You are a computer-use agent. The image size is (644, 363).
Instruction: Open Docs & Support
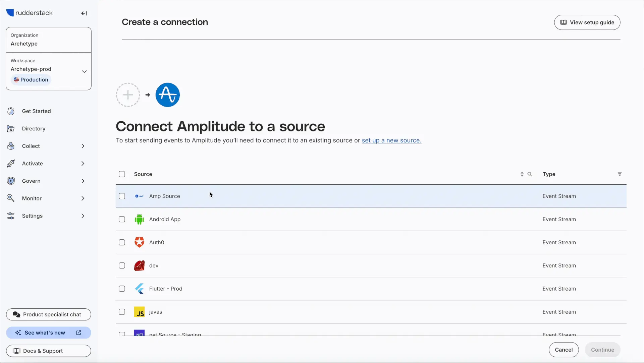[49, 351]
